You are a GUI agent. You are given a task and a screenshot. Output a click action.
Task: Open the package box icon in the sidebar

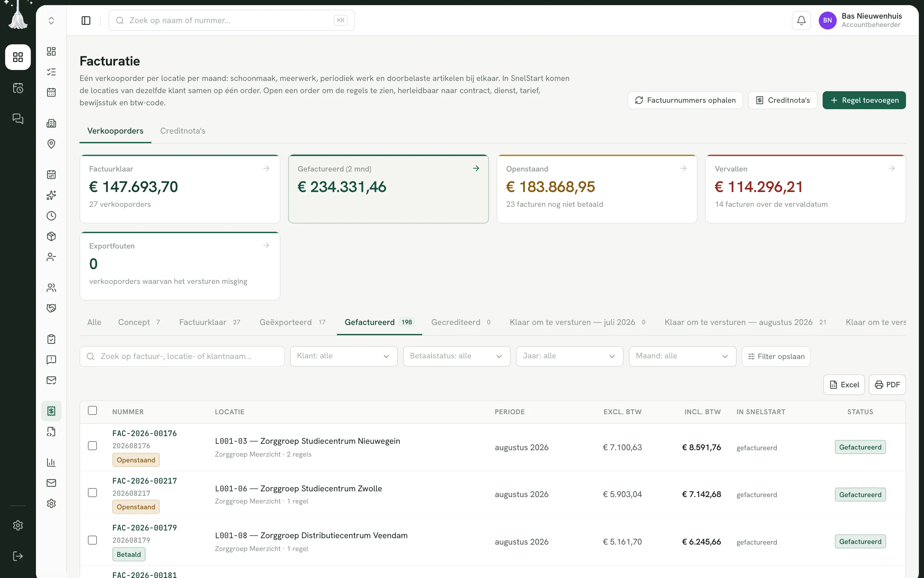pyautogui.click(x=51, y=236)
